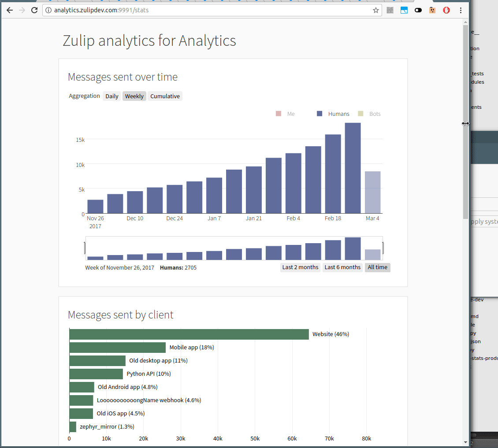Open the blue folder extension icon
498x448 pixels.
coord(404,10)
